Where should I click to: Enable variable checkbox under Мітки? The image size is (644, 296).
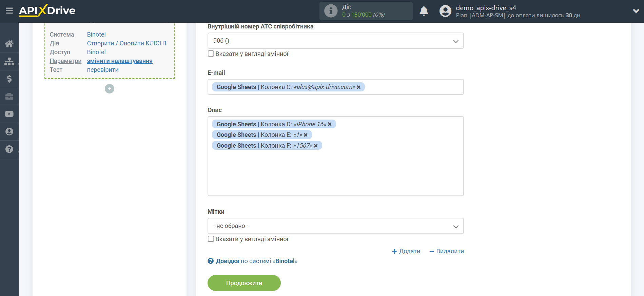[211, 239]
